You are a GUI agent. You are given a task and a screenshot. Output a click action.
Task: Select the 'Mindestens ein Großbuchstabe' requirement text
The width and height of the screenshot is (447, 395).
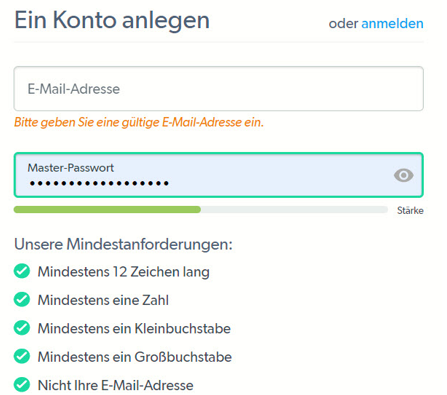click(135, 357)
